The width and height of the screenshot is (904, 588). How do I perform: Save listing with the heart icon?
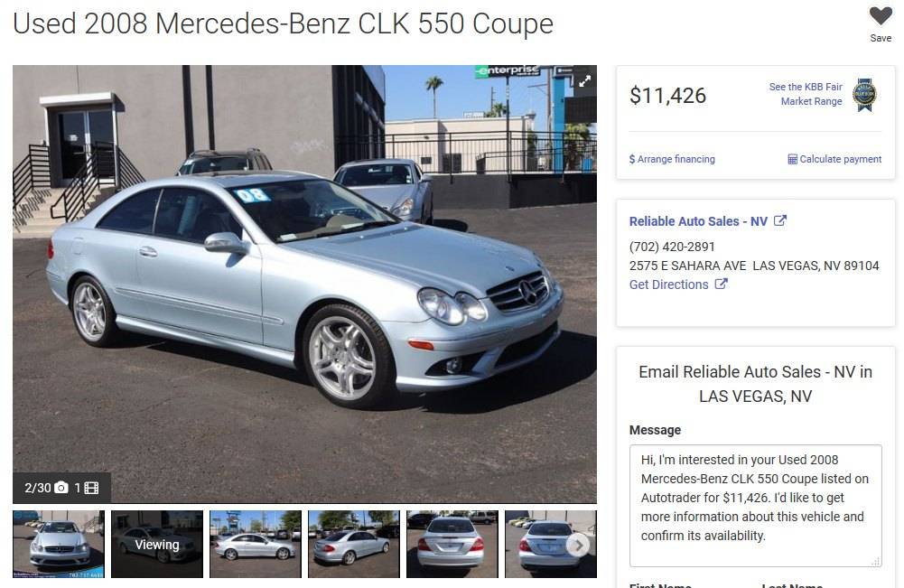tap(881, 16)
